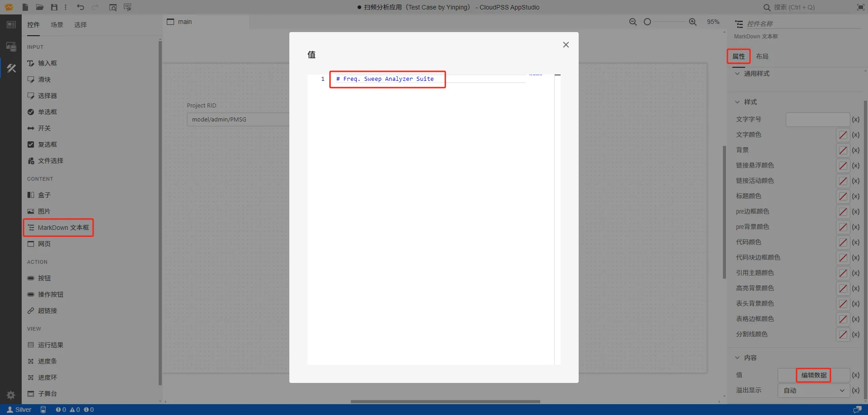Toggle expression mode for 表头背景颜色
This screenshot has width=868, height=415.
(x=856, y=304)
